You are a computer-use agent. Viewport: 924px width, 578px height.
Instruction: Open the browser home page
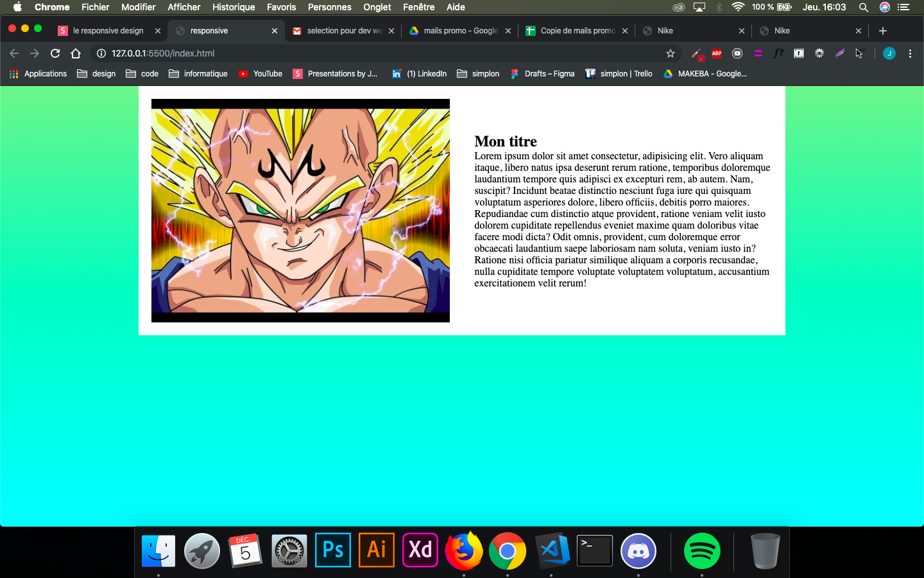pos(76,53)
